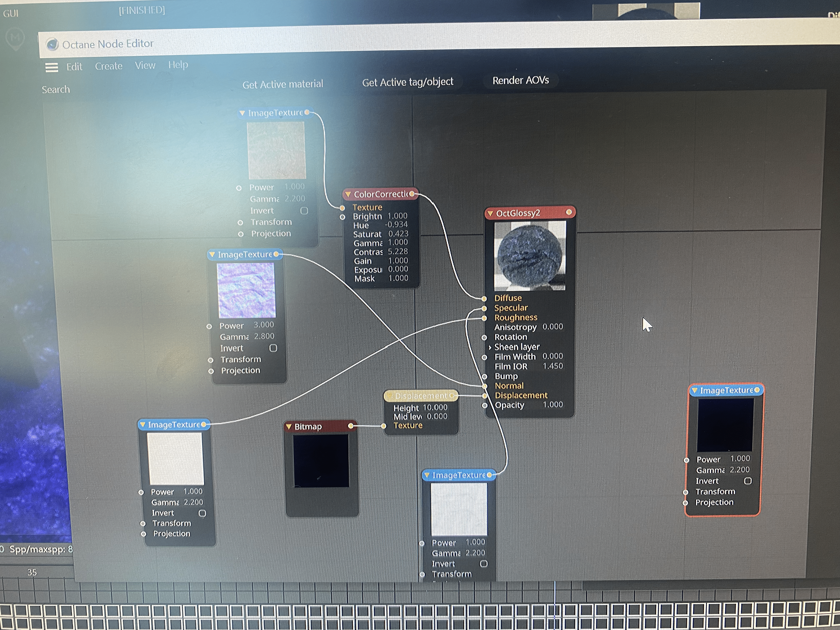Screen dimensions: 840x630
Task: Collapse the ColorCorrection node triangle
Action: pyautogui.click(x=348, y=194)
